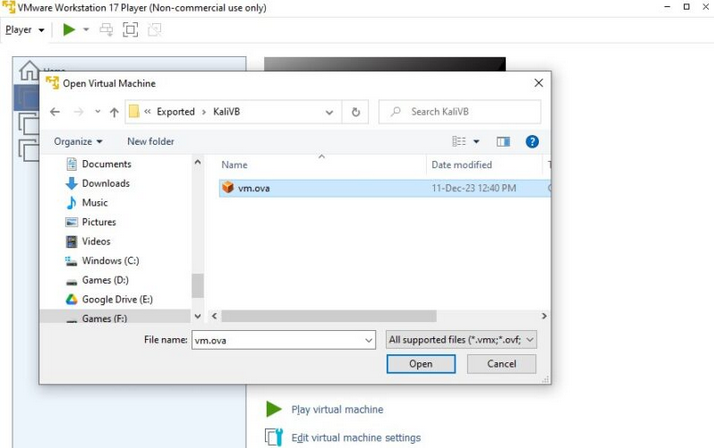
Task: Click the navigation pane scroll down arrow
Action: [x=198, y=316]
